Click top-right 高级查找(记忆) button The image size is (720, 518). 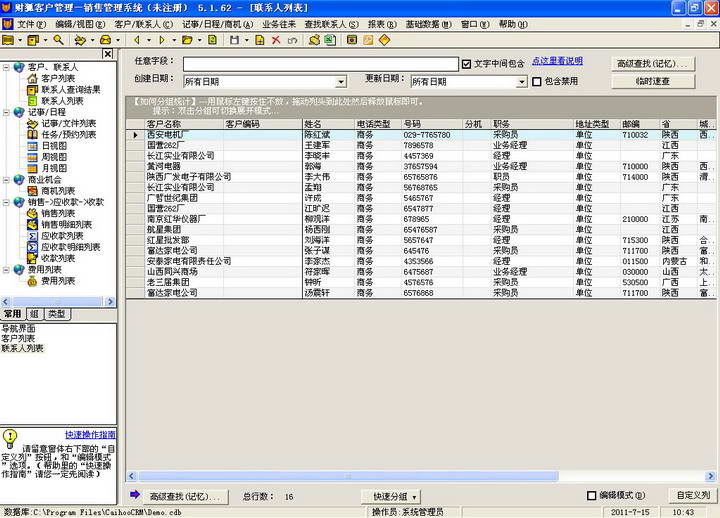coord(652,64)
